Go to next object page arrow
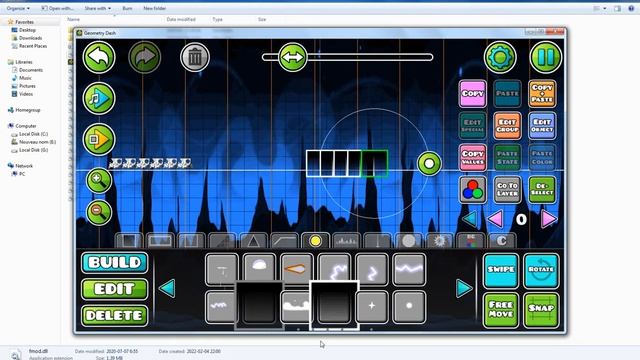Image resolution: width=640 pixels, height=360 pixels. point(464,288)
